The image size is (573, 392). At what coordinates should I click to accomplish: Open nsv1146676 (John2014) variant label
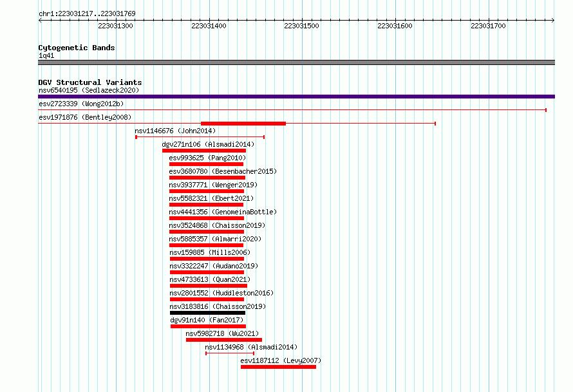pyautogui.click(x=175, y=131)
